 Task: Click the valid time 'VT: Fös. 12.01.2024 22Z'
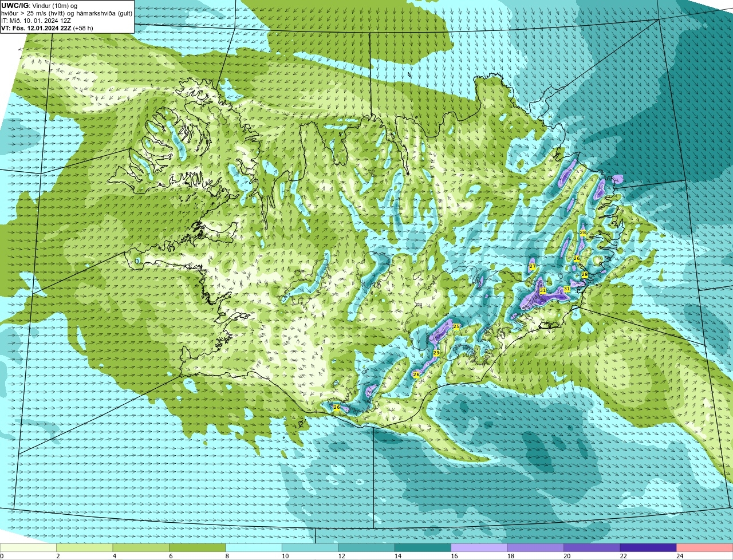tap(37, 28)
